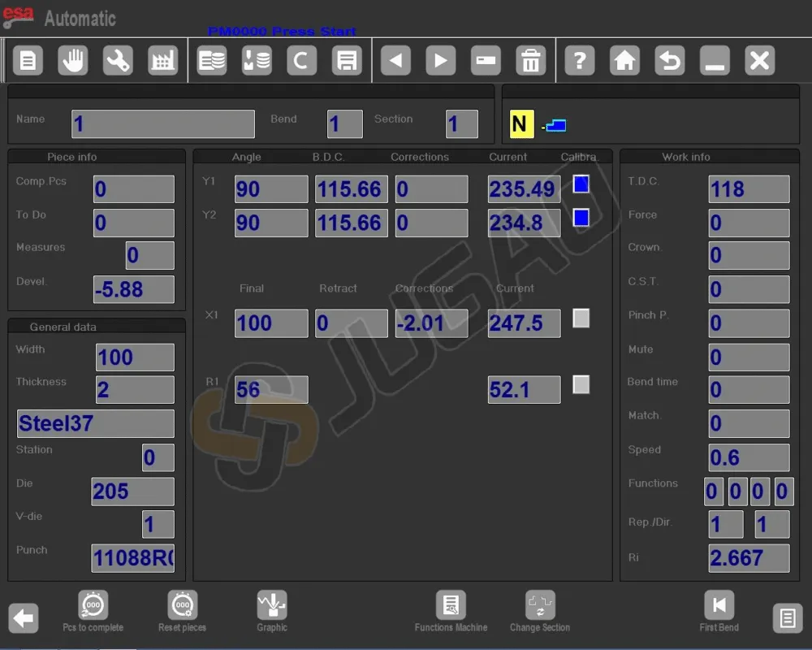Viewport: 812px width, 650px height.
Task: Open the help question mark icon
Action: coord(579,61)
